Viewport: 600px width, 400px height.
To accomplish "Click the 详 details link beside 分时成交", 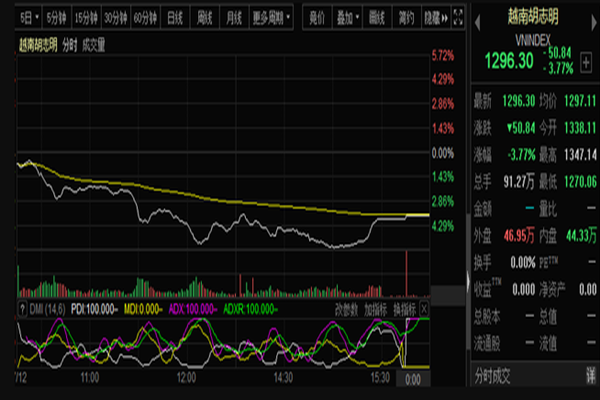I will click(x=590, y=378).
